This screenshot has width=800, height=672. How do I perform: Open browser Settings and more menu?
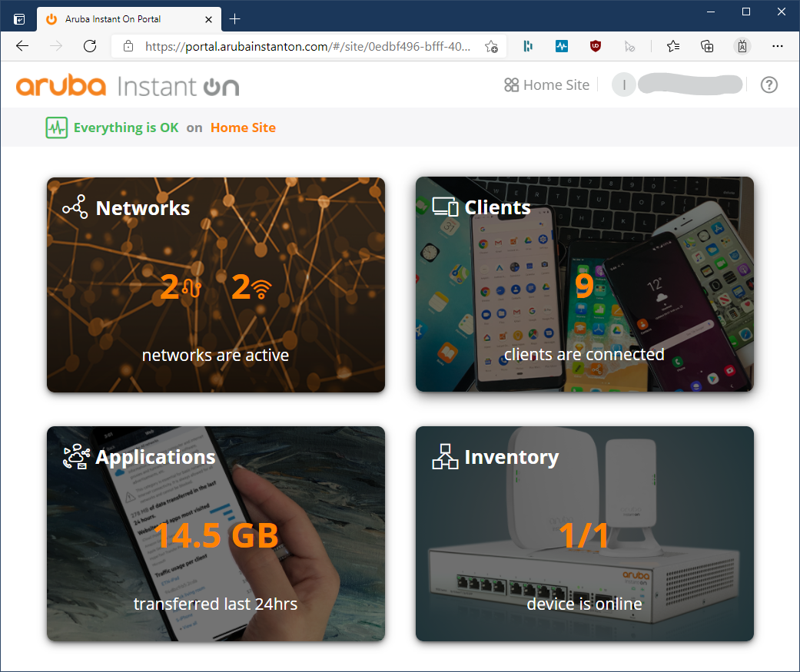[778, 46]
